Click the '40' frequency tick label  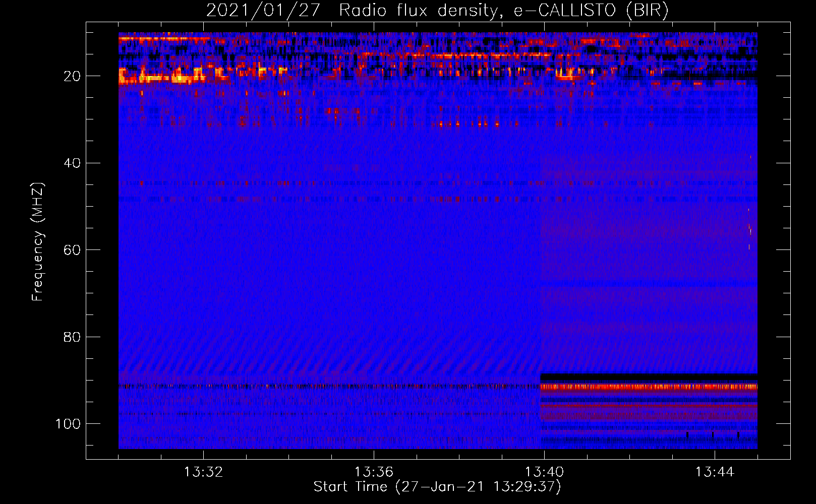tap(73, 163)
